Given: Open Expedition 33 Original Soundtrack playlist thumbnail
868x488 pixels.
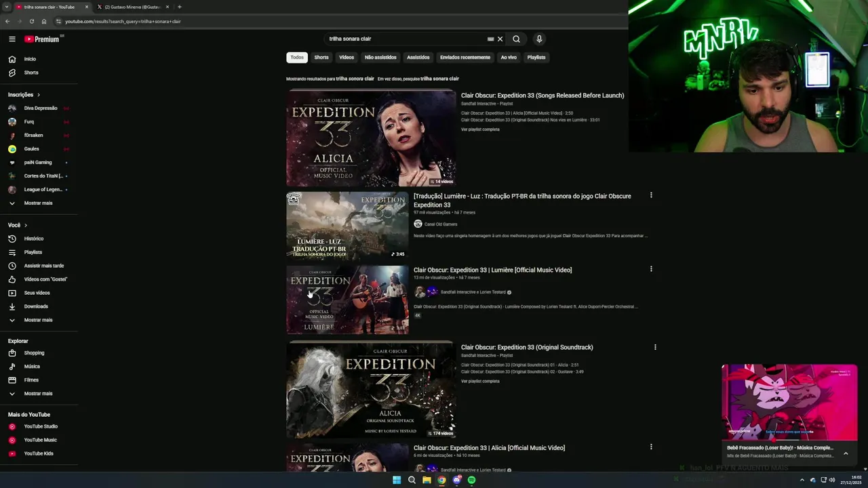Looking at the screenshot, I should [371, 390].
